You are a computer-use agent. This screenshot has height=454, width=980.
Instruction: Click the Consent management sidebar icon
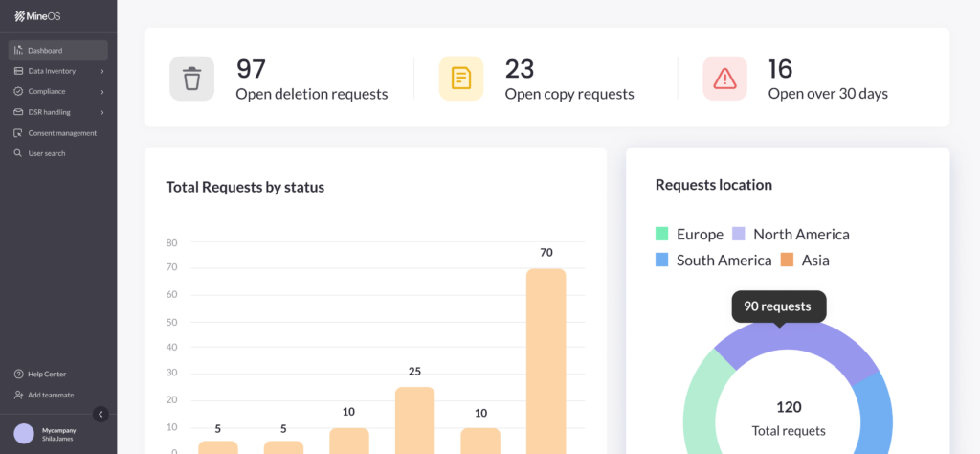pyautogui.click(x=18, y=133)
